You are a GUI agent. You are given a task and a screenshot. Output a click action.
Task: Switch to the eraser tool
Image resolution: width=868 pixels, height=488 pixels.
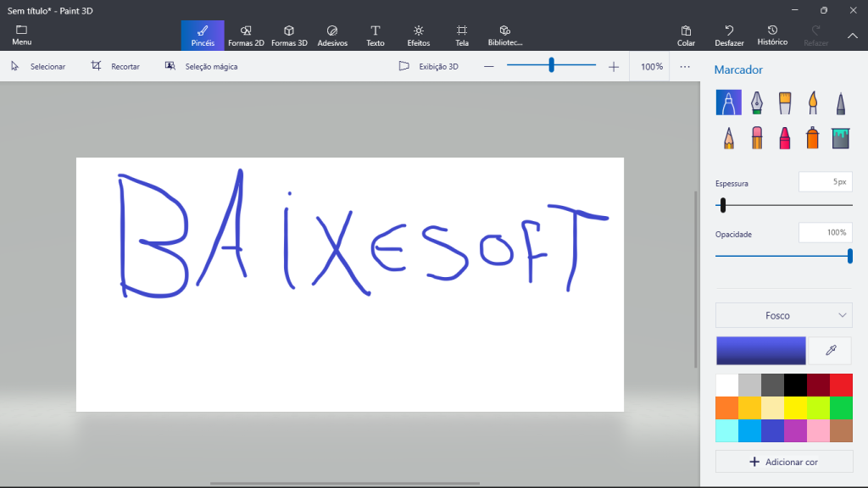pyautogui.click(x=756, y=136)
